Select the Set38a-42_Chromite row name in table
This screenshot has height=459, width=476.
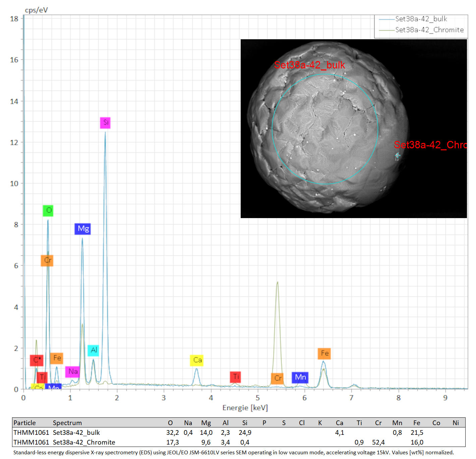[x=84, y=443]
